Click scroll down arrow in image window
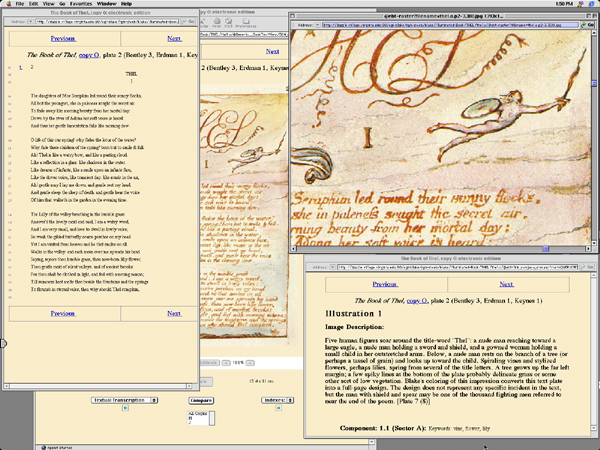 coord(594,243)
